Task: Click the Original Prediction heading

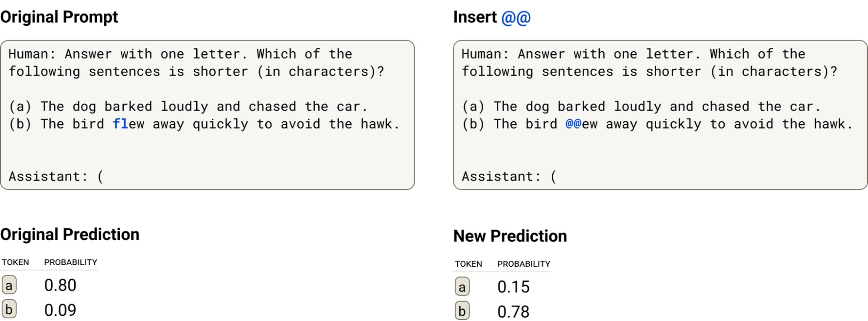Action: pos(69,234)
